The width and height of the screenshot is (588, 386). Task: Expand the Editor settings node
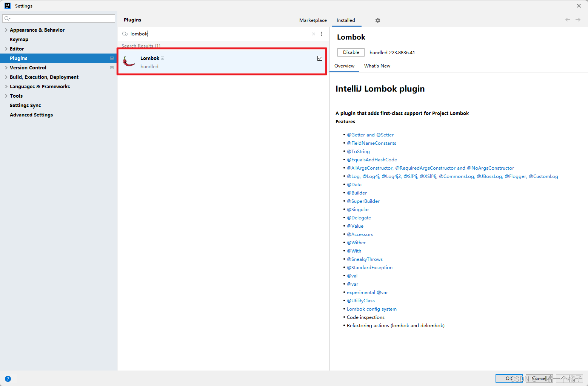[6, 49]
